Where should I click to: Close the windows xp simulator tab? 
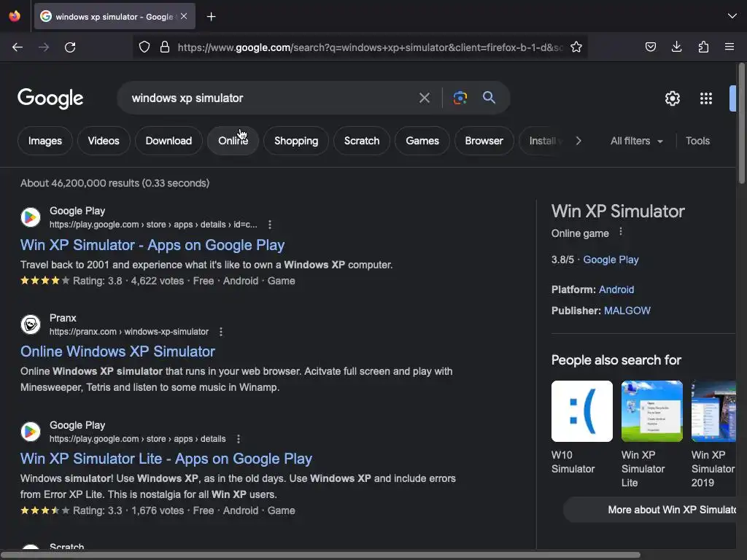[184, 16]
